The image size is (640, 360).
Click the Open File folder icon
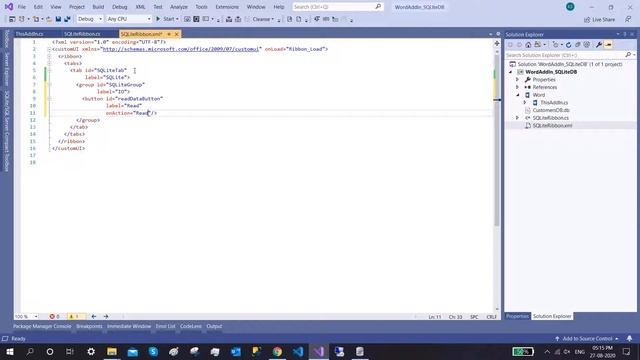pyautogui.click(x=49, y=19)
